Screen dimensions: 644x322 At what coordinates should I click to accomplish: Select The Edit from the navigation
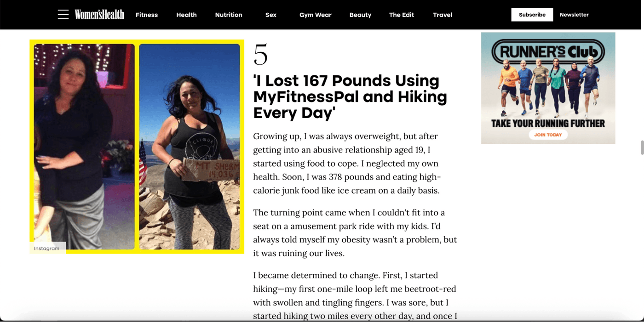click(402, 15)
